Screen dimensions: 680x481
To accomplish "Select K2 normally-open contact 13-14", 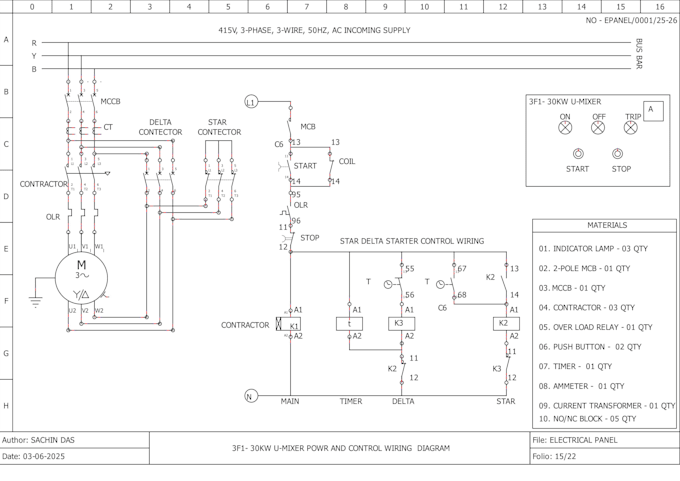I will coord(505,283).
